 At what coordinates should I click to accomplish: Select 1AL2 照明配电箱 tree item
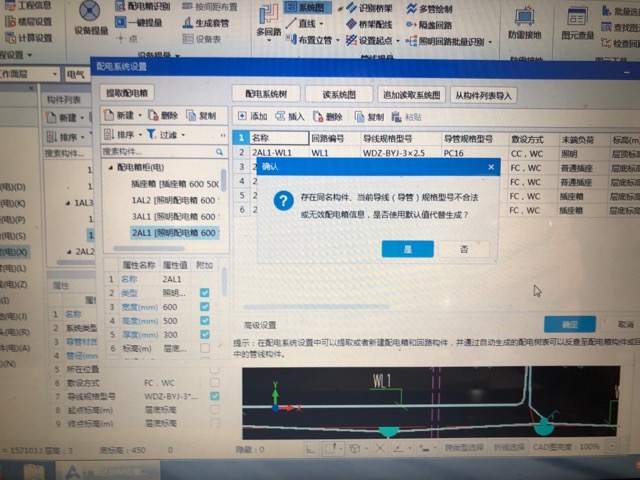coord(175,200)
